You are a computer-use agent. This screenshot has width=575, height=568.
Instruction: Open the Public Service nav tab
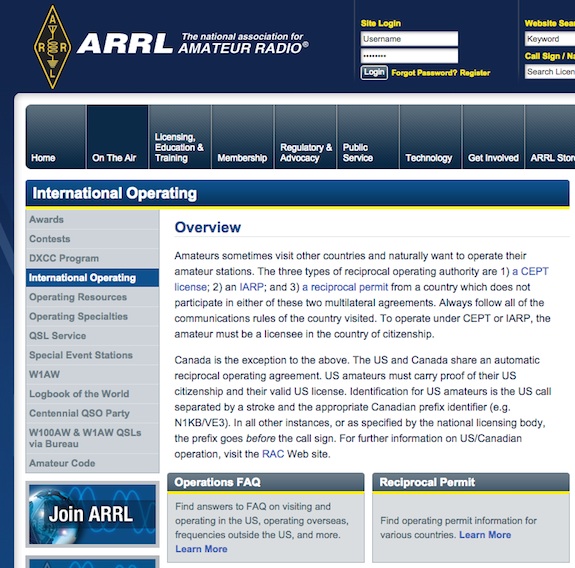pos(368,137)
